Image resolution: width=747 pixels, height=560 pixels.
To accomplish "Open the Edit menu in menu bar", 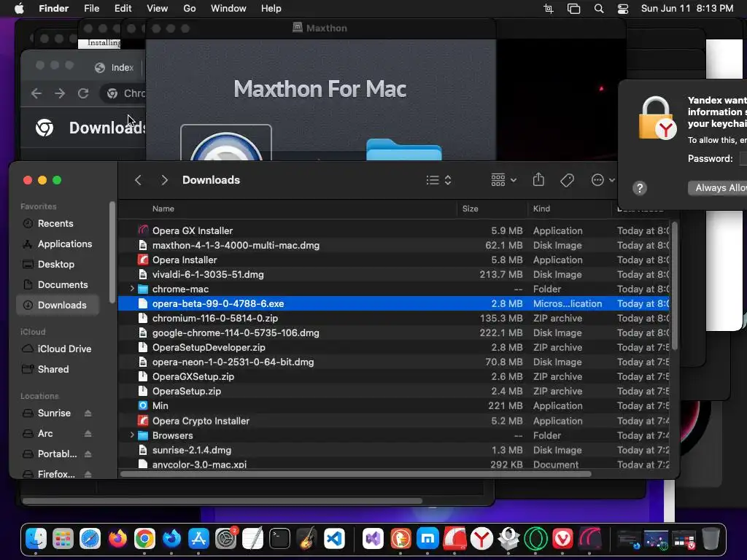I will (123, 9).
